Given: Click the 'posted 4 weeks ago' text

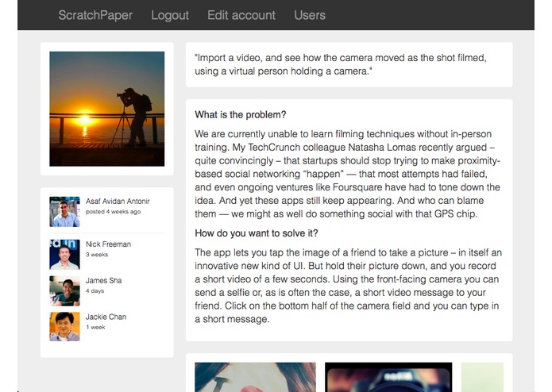Looking at the screenshot, I should point(114,212).
